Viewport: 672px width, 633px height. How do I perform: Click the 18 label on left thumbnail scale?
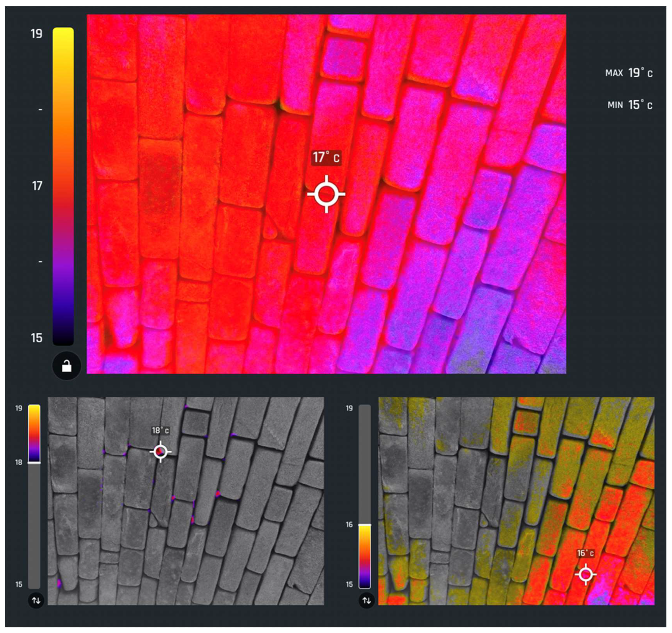(x=19, y=462)
